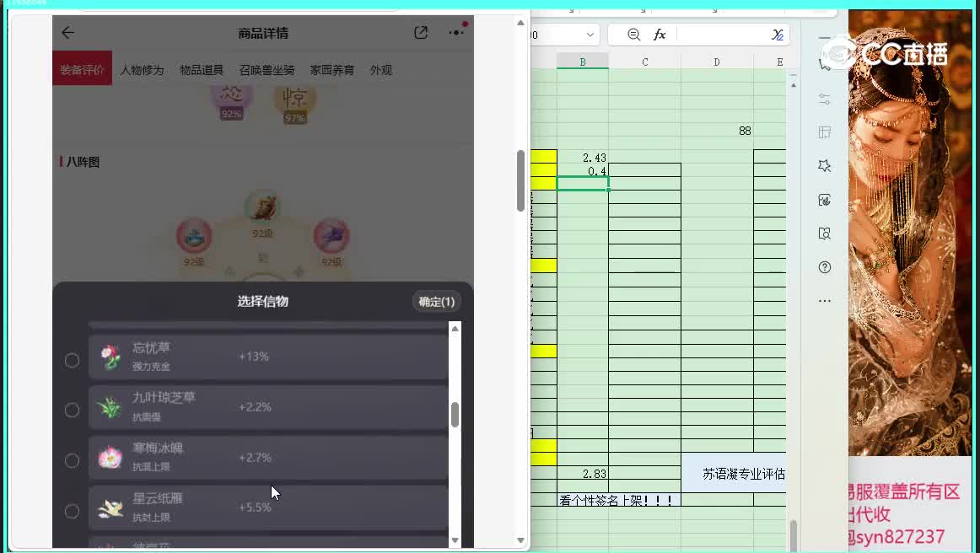
Task: Switch to the 装备评价 tab
Action: (x=82, y=69)
